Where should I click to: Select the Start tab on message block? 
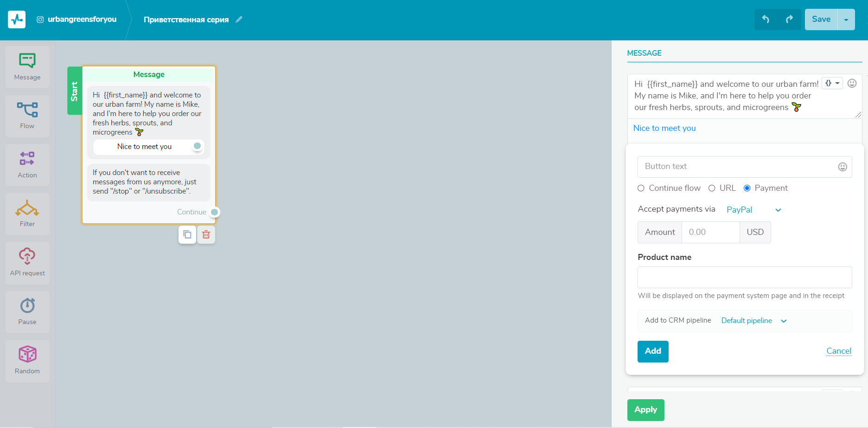coord(75,91)
